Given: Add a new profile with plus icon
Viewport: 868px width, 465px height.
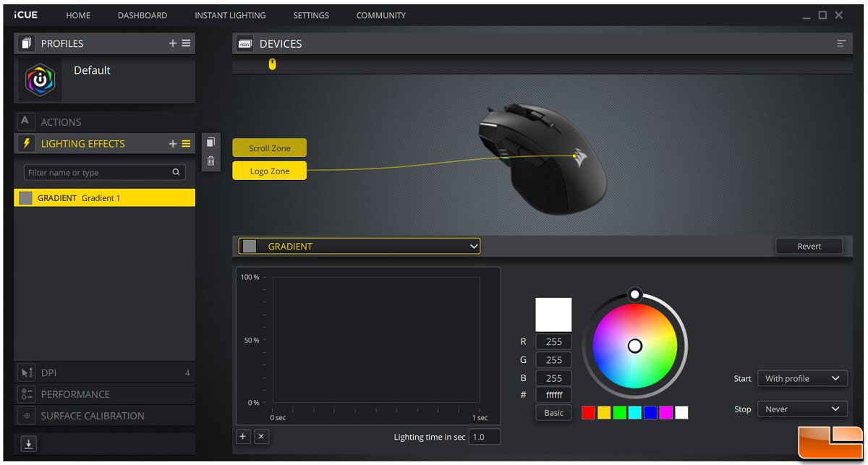Looking at the screenshot, I should 173,43.
